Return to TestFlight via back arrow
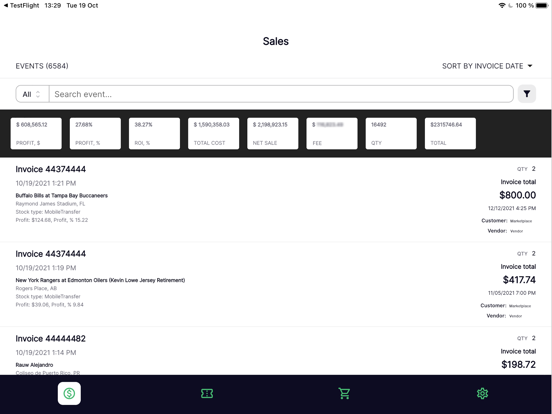The image size is (552, 414). 21,5
